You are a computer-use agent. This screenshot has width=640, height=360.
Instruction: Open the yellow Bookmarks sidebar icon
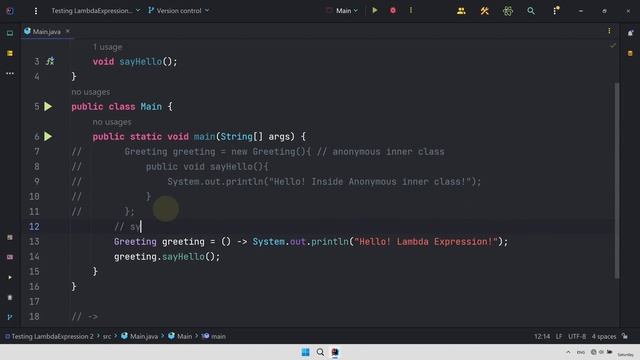click(x=10, y=53)
